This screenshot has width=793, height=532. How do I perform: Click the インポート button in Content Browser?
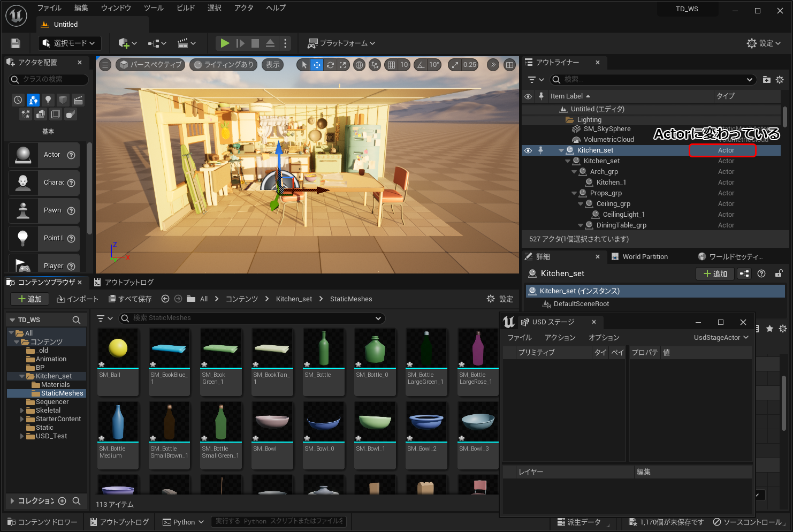click(78, 299)
